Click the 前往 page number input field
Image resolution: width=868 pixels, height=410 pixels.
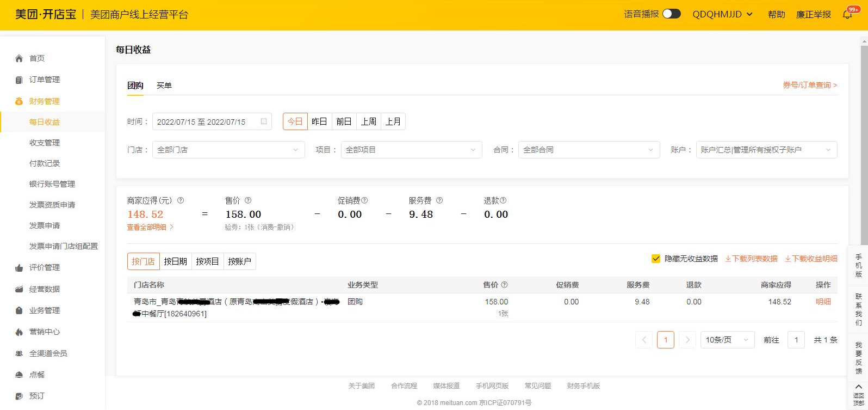(x=796, y=340)
